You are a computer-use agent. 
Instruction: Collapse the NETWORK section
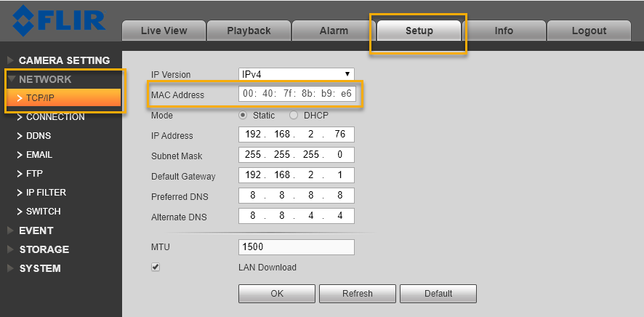click(45, 79)
